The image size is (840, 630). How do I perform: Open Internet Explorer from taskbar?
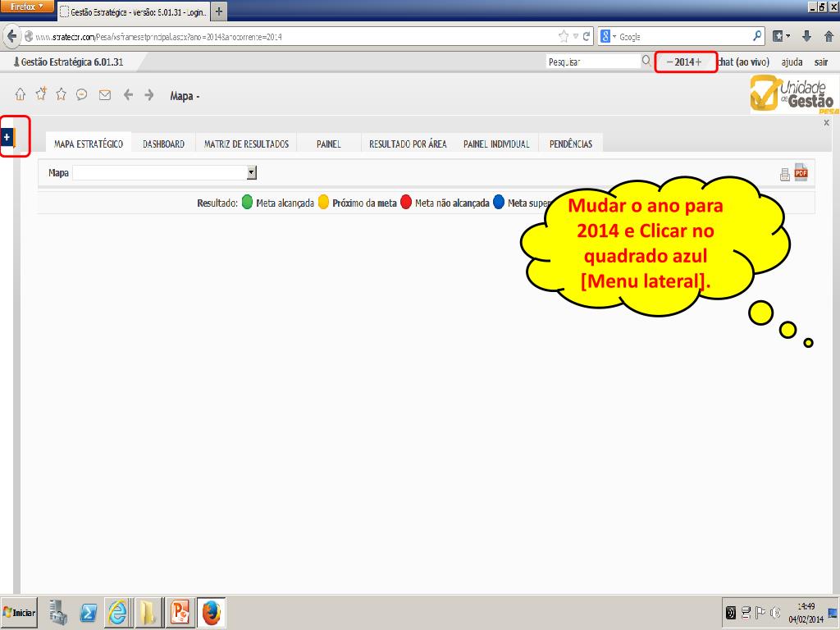[118, 612]
